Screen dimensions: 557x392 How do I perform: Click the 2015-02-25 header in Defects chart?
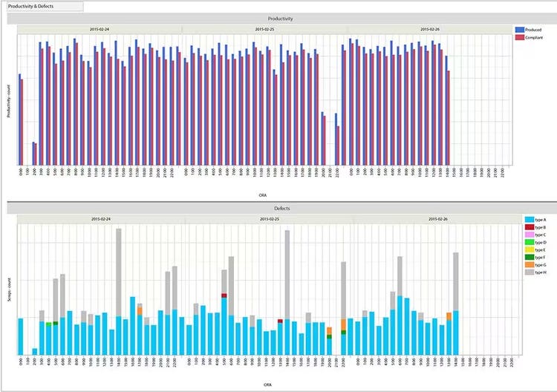coord(270,219)
